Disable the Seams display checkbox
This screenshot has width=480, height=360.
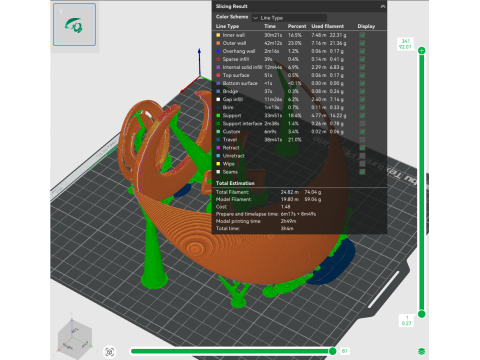coord(362,172)
